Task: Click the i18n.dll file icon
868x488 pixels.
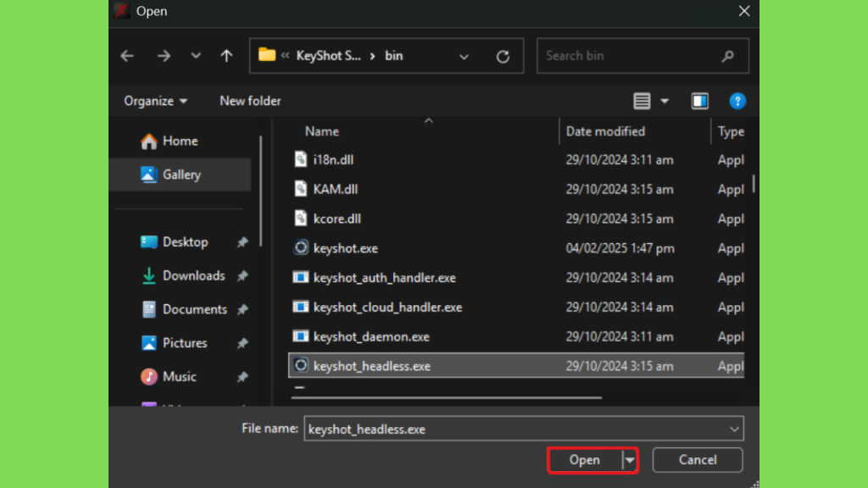Action: point(301,159)
